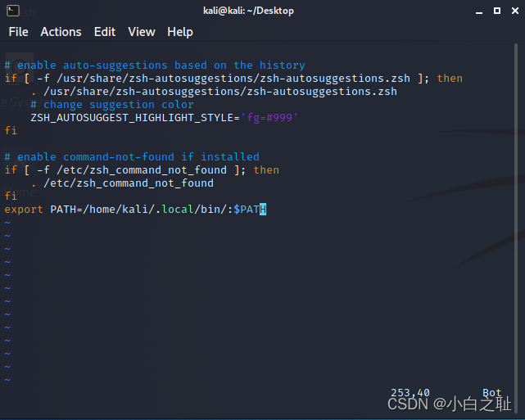This screenshot has width=525, height=420.
Task: Minimize the terminal window
Action: [479, 11]
